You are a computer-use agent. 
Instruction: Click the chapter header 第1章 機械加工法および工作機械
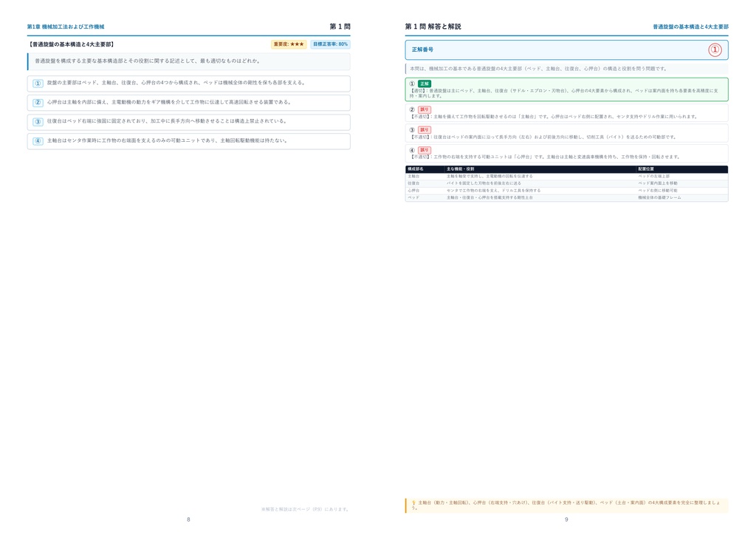(x=66, y=27)
